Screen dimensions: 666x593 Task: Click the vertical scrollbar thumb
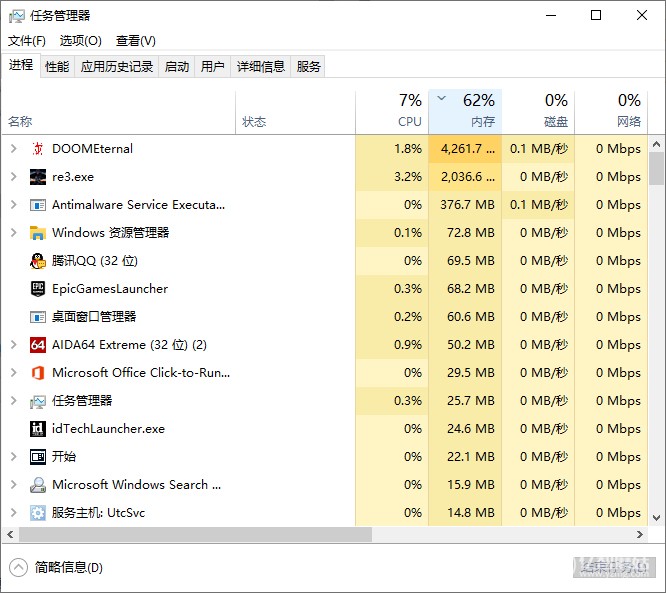tap(656, 169)
